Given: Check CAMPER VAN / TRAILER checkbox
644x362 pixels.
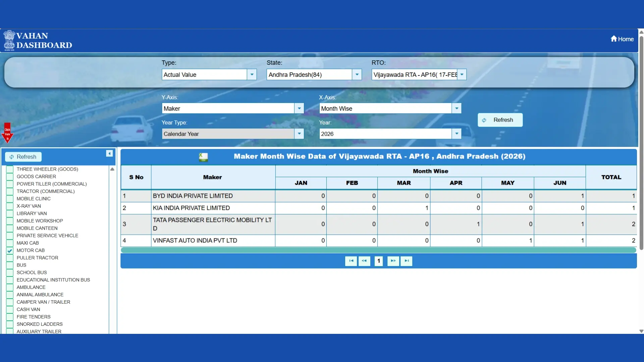Looking at the screenshot, I should [x=10, y=302].
